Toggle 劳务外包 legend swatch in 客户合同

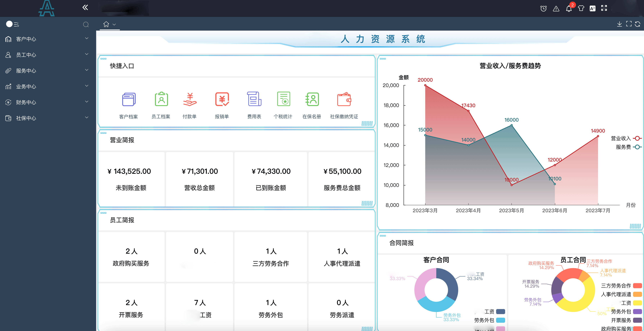(x=500, y=320)
